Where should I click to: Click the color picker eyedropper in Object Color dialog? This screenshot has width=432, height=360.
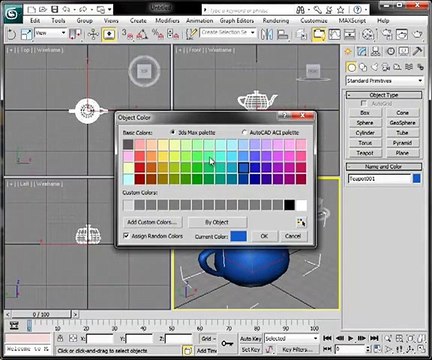pyautogui.click(x=301, y=222)
